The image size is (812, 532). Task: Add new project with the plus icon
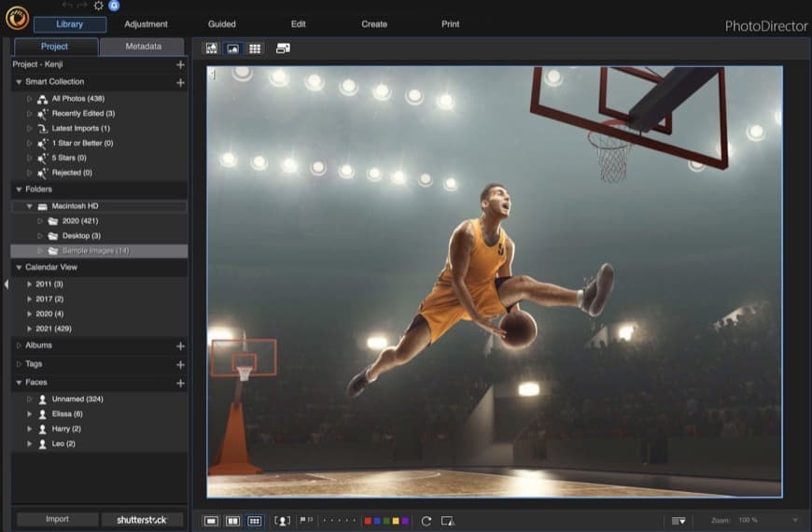pos(180,64)
